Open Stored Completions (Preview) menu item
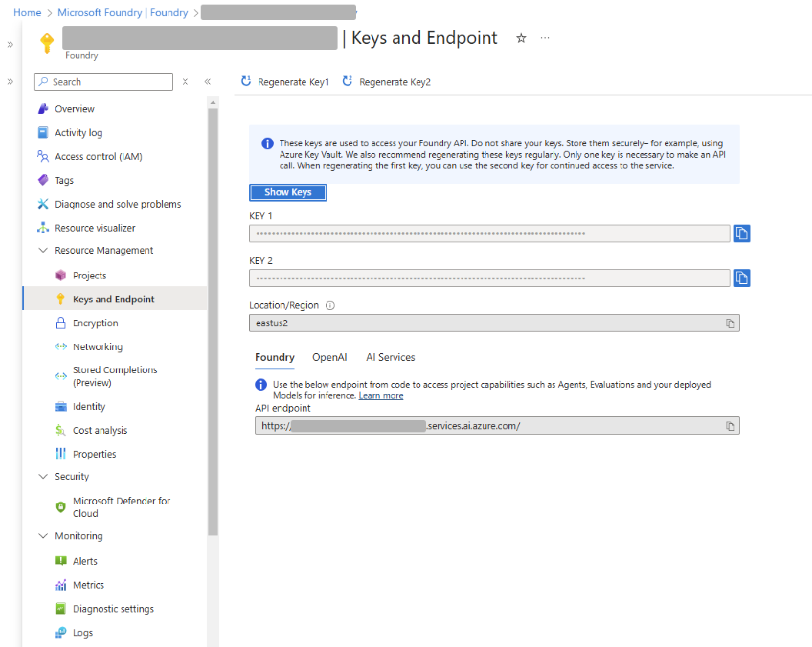The width and height of the screenshot is (812, 647). pos(115,376)
